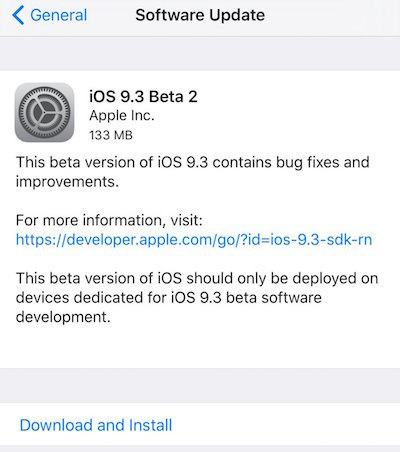Tap the bug fixes and improvements description

193,172
